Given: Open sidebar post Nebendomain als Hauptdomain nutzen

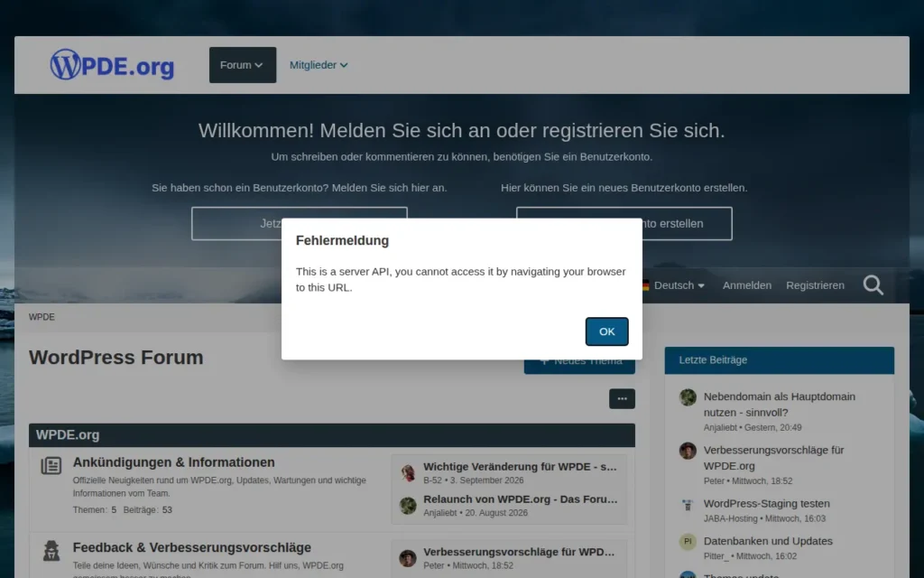Looking at the screenshot, I should pos(779,405).
